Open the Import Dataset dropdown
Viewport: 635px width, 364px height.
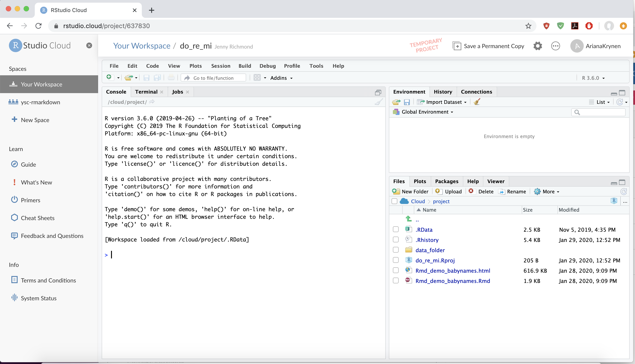(446, 102)
